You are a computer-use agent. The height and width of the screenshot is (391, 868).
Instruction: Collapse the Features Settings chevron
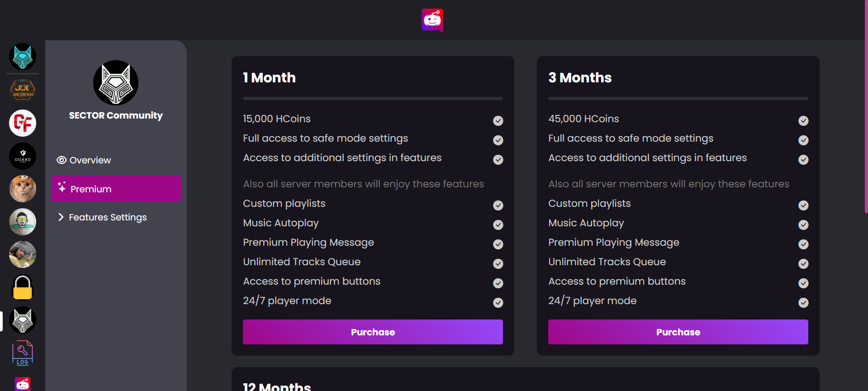(62, 217)
